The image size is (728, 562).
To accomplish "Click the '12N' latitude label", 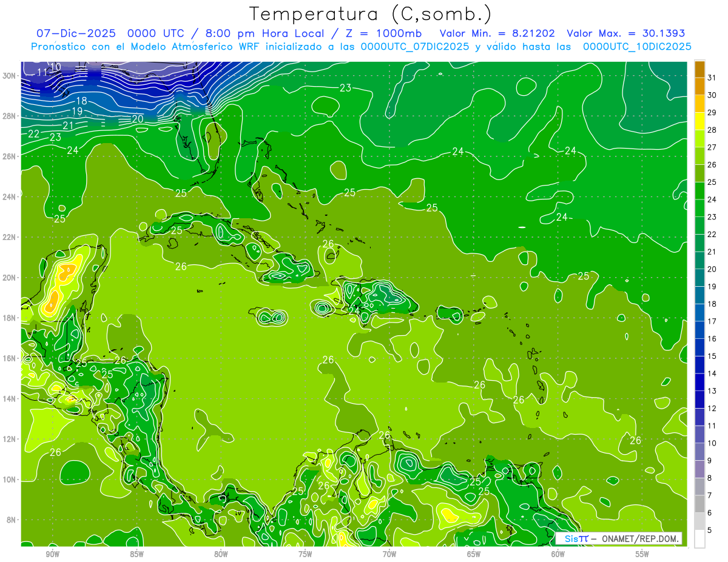I will pos(9,439).
